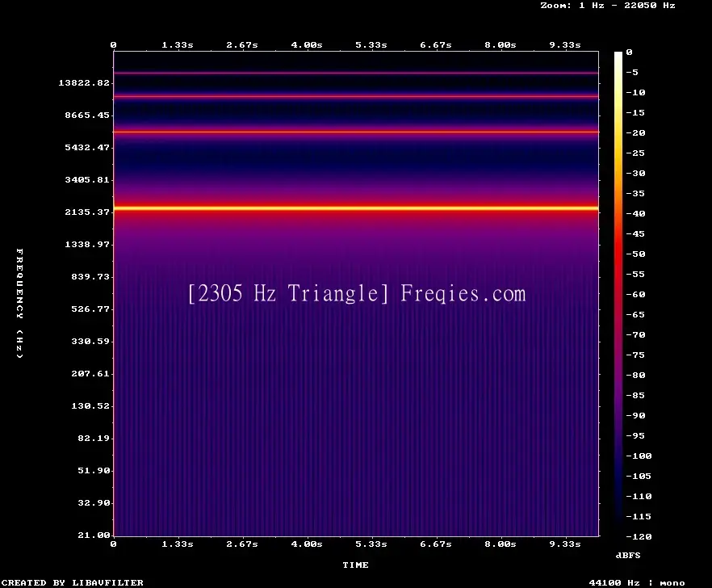Click the '44100 Hz : mono' status text
The image size is (712, 588).
click(x=637, y=582)
